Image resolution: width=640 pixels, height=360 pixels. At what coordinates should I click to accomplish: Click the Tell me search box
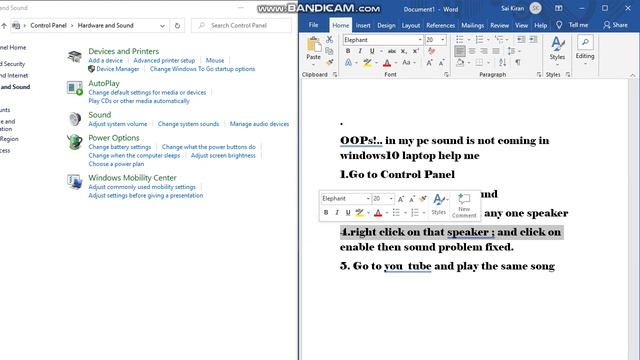coord(572,25)
